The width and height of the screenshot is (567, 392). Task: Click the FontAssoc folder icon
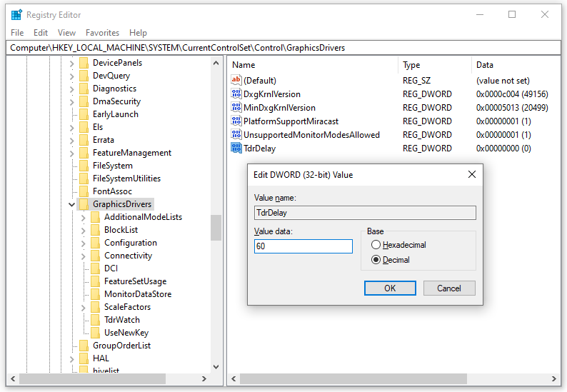click(x=84, y=191)
